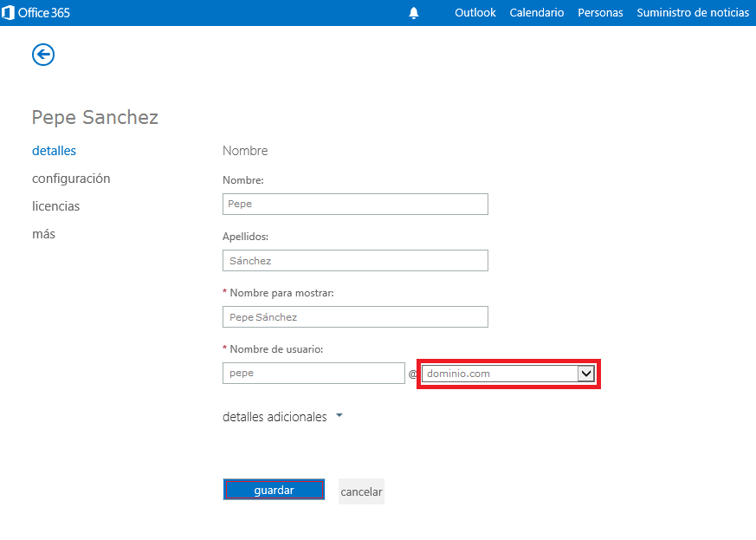Screen dimensions: 756x540
Task: Click the Office 365 logo
Action: coord(36,13)
